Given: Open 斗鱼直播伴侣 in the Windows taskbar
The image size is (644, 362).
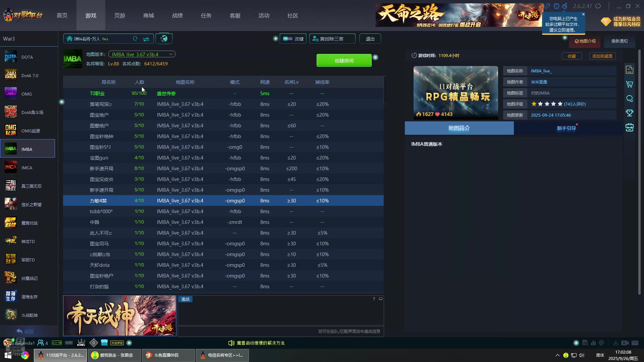Looking at the screenshot, I should click(x=168, y=355).
